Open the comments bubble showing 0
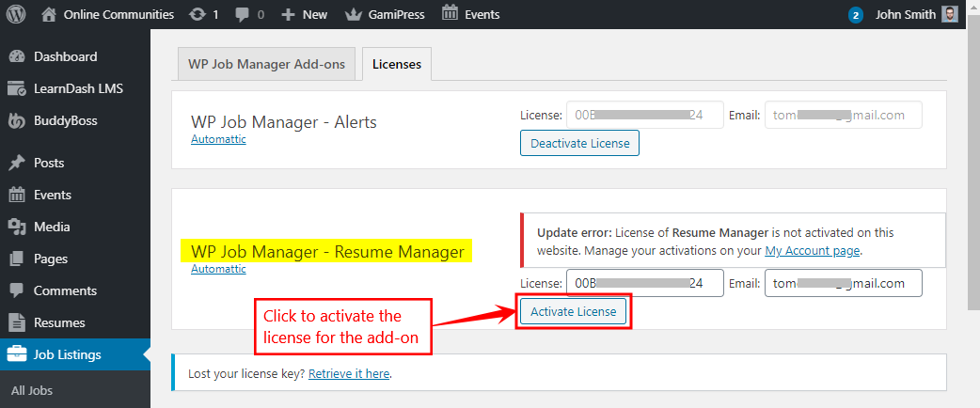This screenshot has width=980, height=408. click(249, 14)
